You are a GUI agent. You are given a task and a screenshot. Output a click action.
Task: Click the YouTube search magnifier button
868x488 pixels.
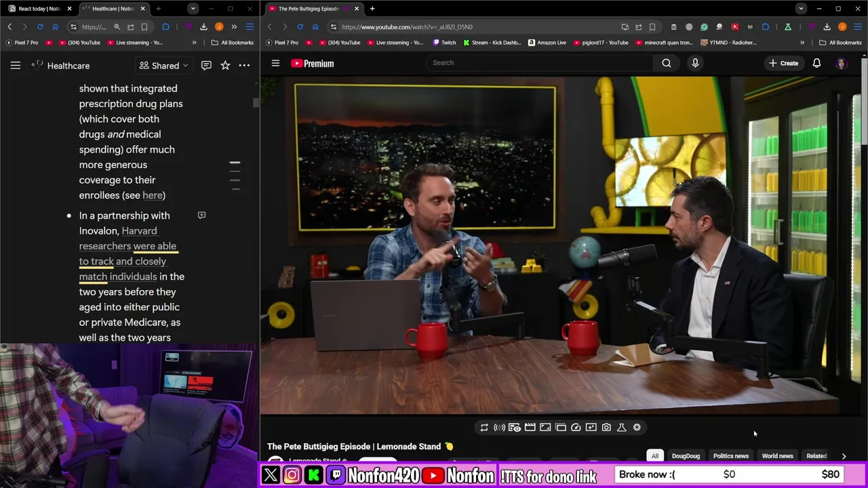pyautogui.click(x=666, y=63)
